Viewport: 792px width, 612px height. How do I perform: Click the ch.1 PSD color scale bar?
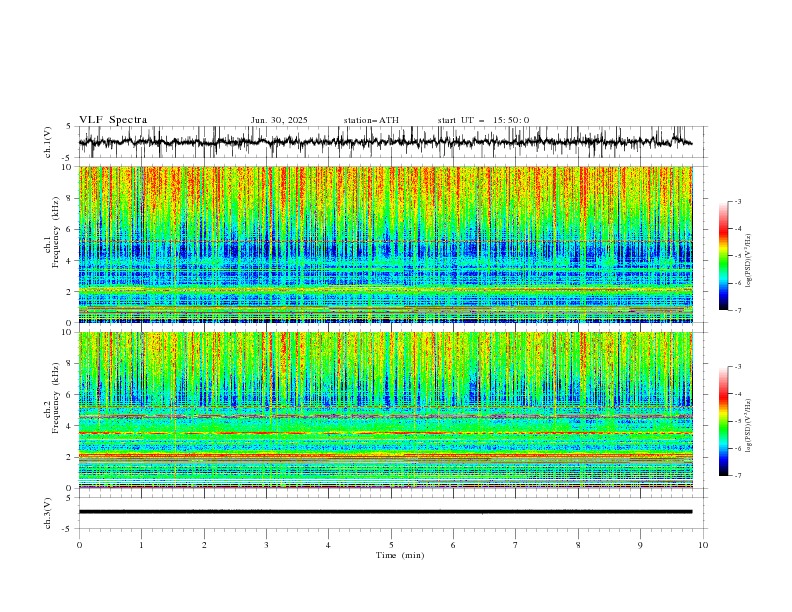coord(723,256)
